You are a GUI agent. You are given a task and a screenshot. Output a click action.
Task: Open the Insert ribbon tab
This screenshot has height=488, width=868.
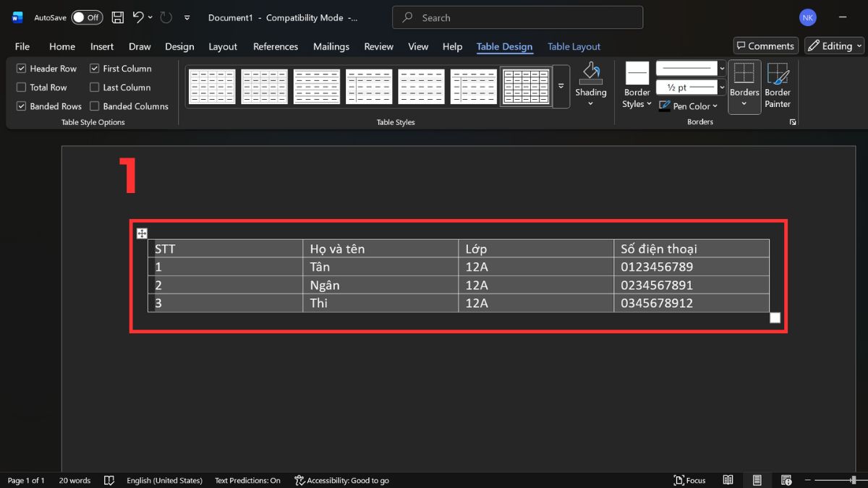[x=101, y=46]
